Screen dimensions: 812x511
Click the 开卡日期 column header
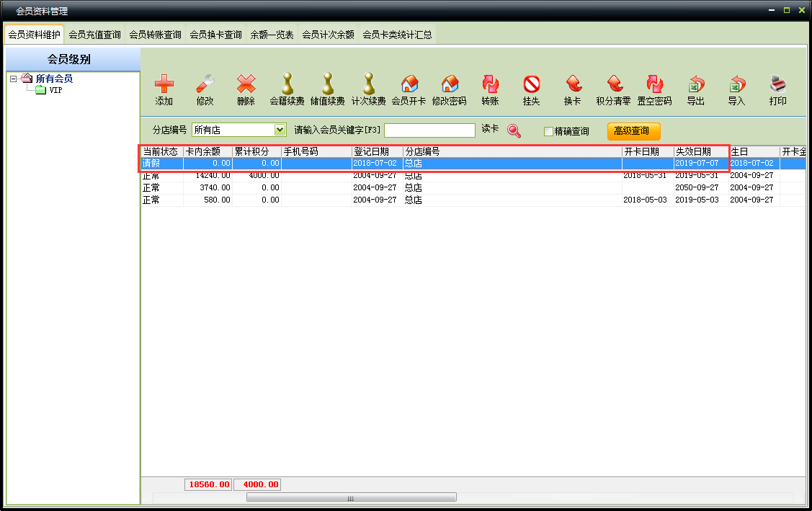click(648, 151)
